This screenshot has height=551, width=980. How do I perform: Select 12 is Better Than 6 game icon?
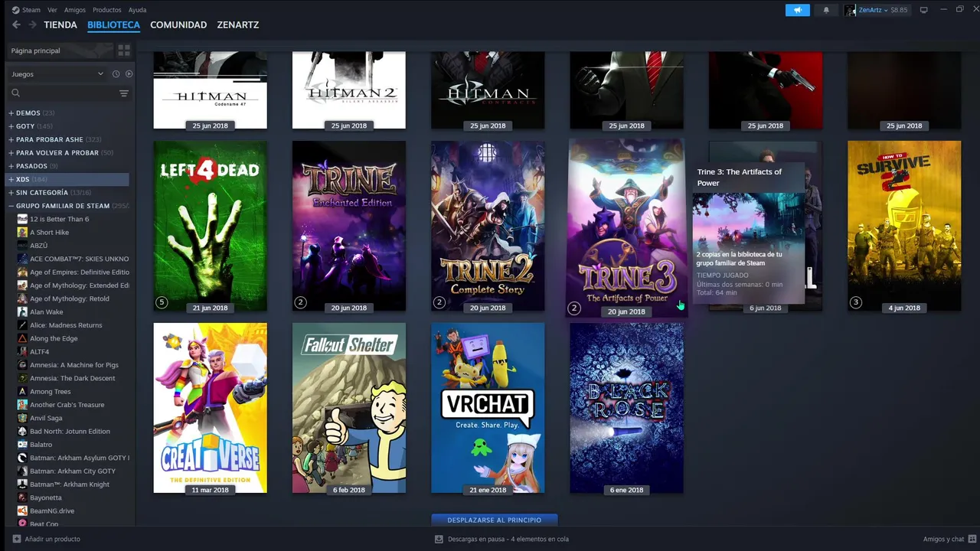[x=22, y=219]
